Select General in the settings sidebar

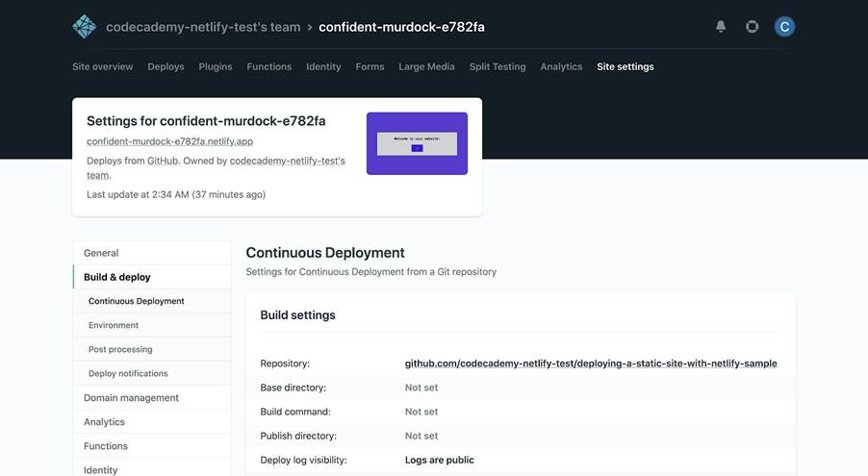pyautogui.click(x=101, y=253)
